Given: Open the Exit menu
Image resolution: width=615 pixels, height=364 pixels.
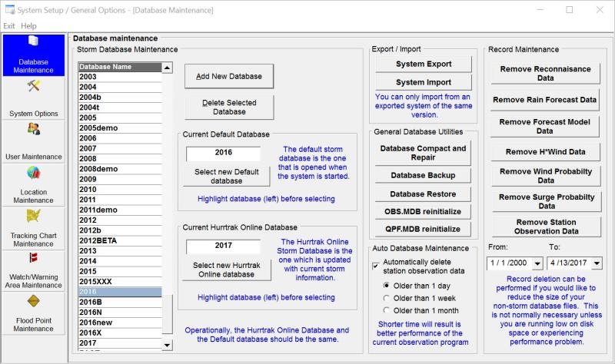Looking at the screenshot, I should coord(9,26).
